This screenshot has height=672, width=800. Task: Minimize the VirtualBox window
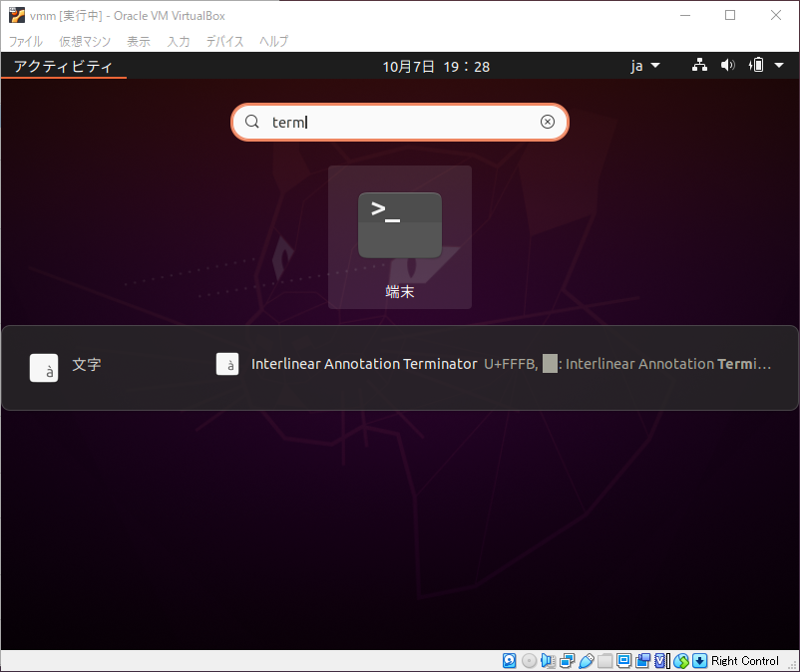pos(685,15)
